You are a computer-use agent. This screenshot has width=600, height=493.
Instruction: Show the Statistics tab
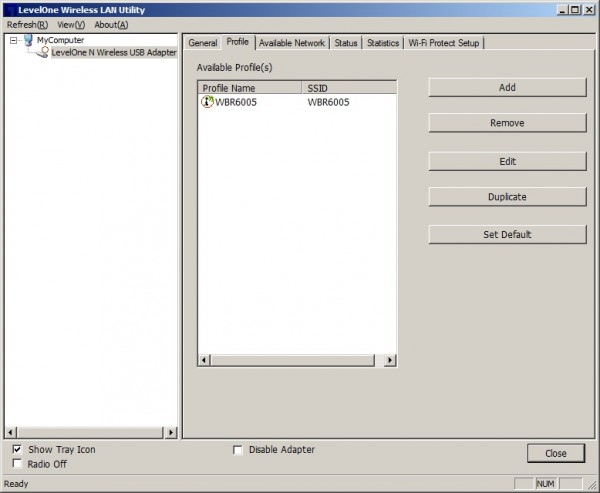383,43
